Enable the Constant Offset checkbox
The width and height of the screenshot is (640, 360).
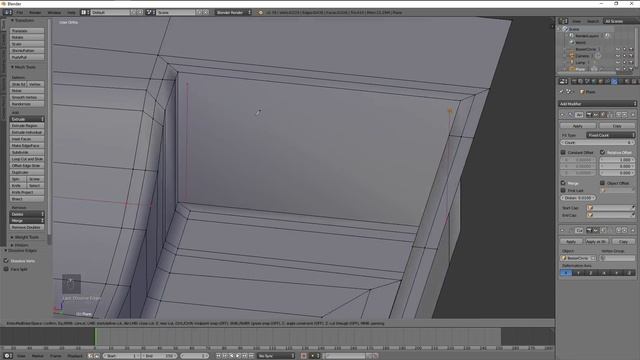click(x=563, y=152)
